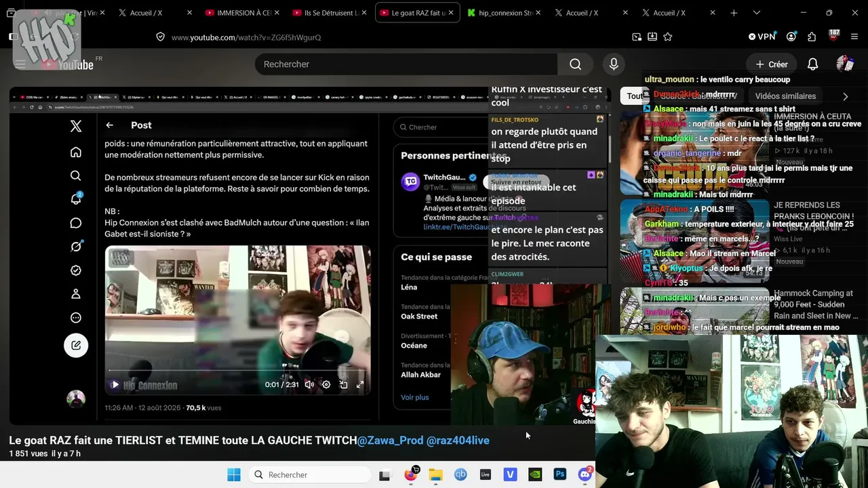Viewport: 868px width, 488px height.
Task: Expand the list-all-tabs chevron in the tab bar
Action: coord(756,13)
